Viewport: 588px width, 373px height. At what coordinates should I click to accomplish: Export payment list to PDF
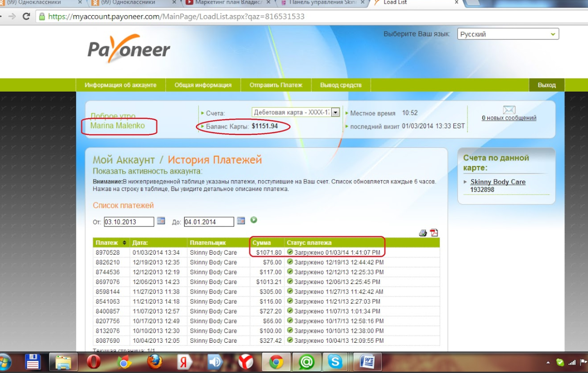click(x=434, y=233)
